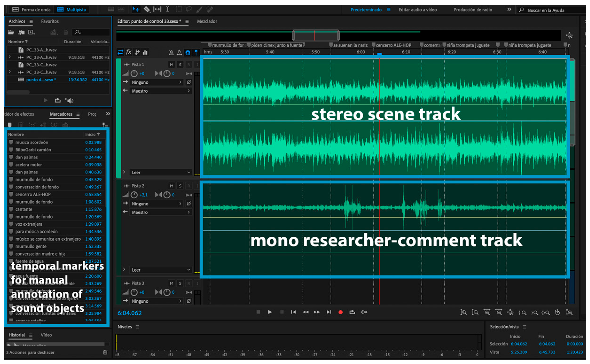This screenshot has width=590, height=364.
Task: Toggle the metronome icon
Action: 171,52
